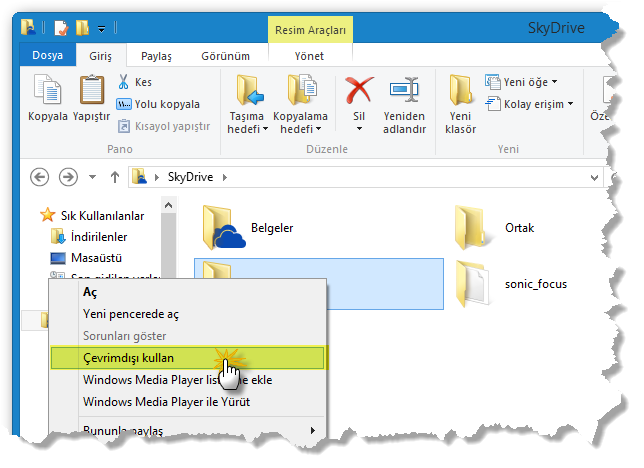Click new folder quick access icon

click(x=82, y=28)
